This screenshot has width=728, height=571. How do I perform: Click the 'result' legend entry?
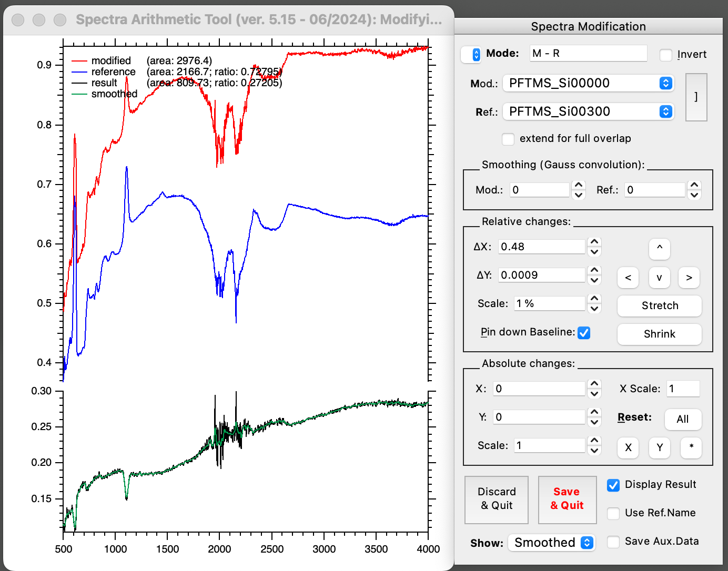tap(104, 83)
